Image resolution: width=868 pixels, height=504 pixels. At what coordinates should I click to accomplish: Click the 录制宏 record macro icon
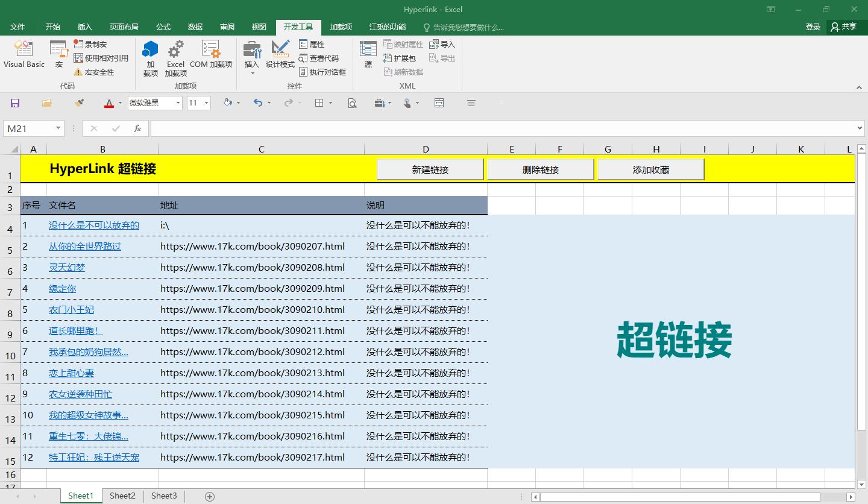point(79,44)
